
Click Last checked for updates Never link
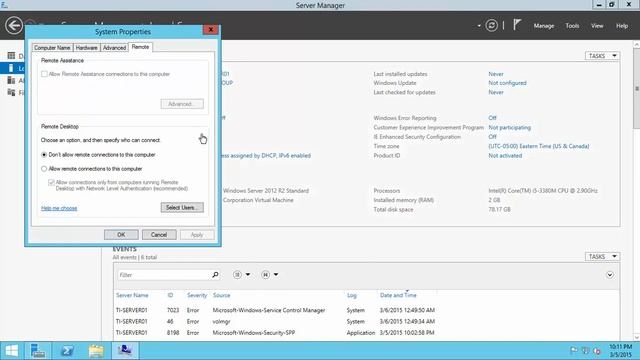tap(496, 92)
